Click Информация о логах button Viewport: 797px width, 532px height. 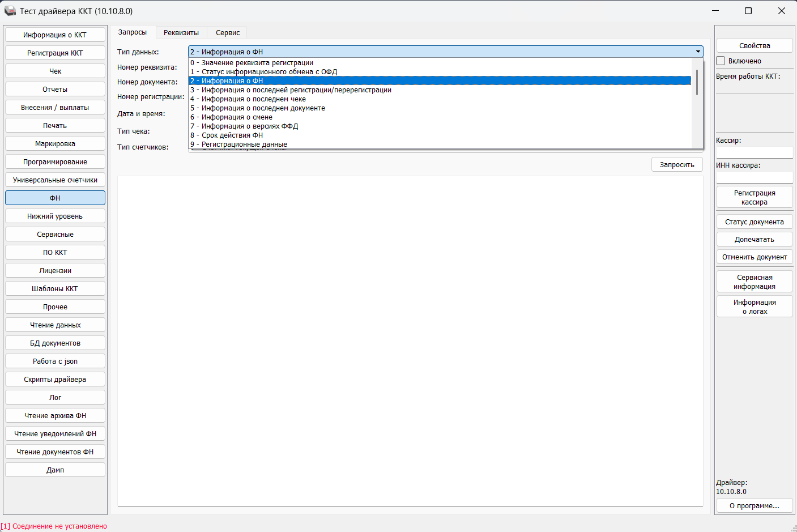tap(755, 307)
